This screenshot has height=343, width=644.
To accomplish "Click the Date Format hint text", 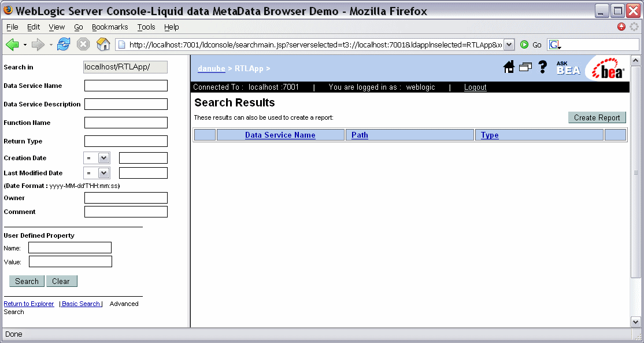I will (62, 186).
